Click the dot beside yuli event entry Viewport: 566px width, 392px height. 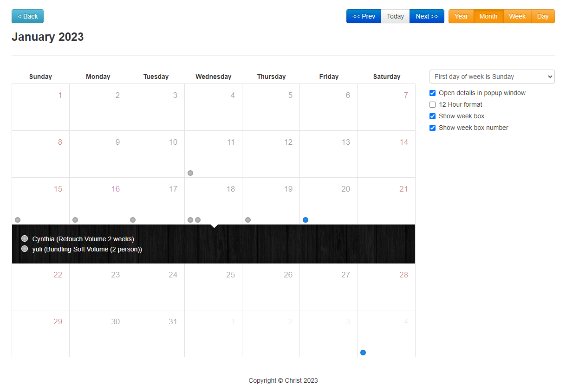25,249
